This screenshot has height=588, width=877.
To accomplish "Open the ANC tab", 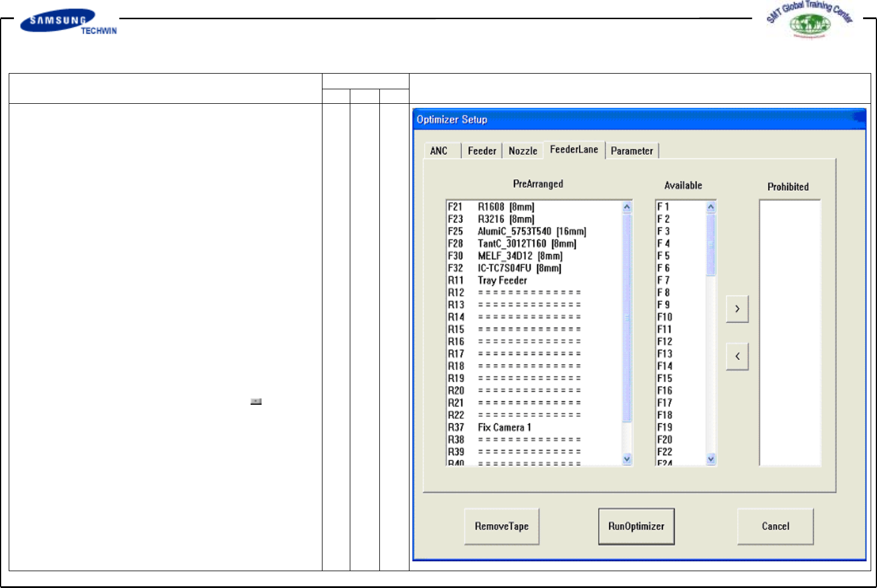I will [x=439, y=151].
